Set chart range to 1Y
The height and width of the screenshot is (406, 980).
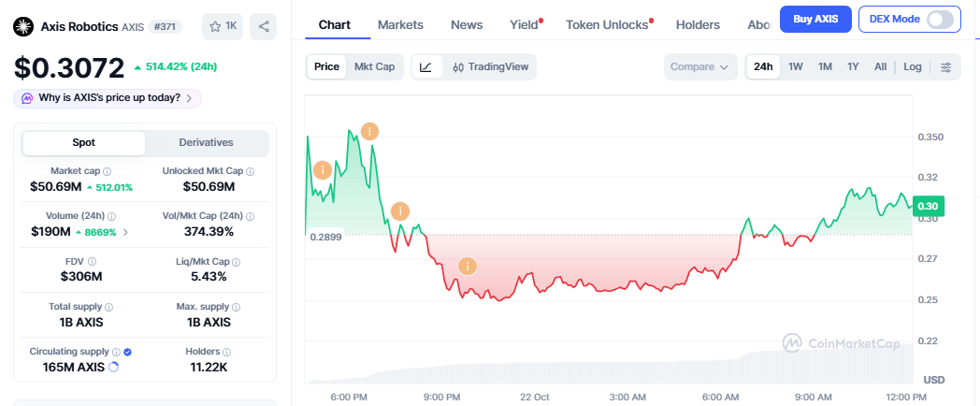(853, 67)
